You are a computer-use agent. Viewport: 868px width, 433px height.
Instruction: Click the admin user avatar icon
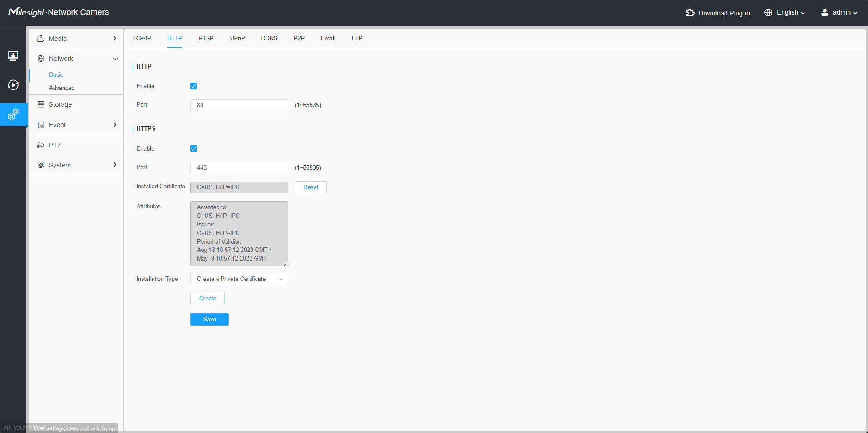(x=824, y=13)
